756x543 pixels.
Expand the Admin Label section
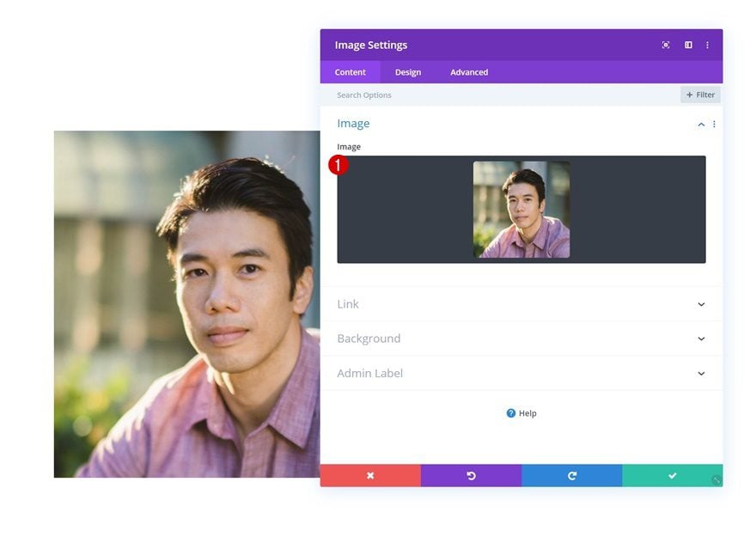click(x=521, y=373)
